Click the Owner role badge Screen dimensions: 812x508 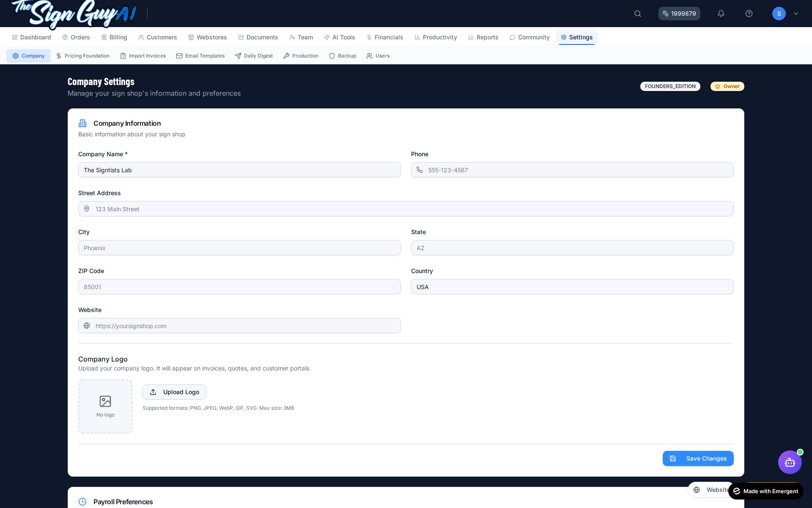click(x=727, y=86)
